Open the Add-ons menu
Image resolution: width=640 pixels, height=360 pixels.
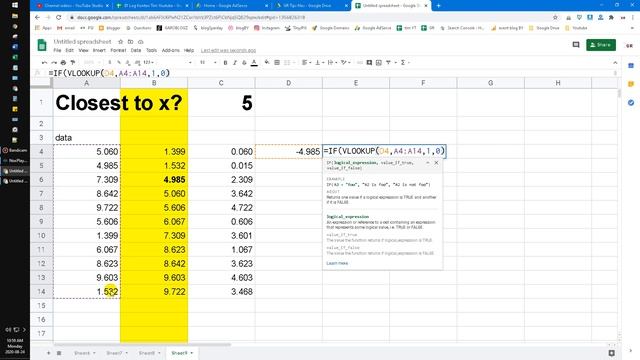coord(171,50)
